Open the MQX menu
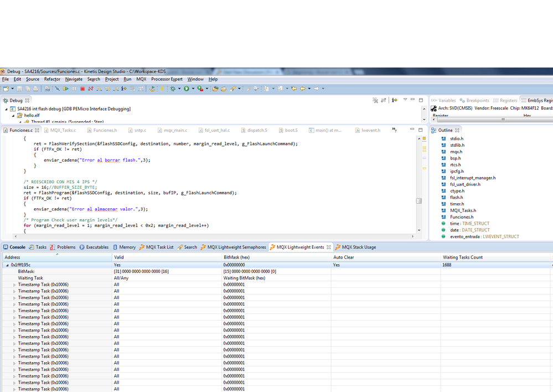The width and height of the screenshot is (553, 392). (141, 79)
